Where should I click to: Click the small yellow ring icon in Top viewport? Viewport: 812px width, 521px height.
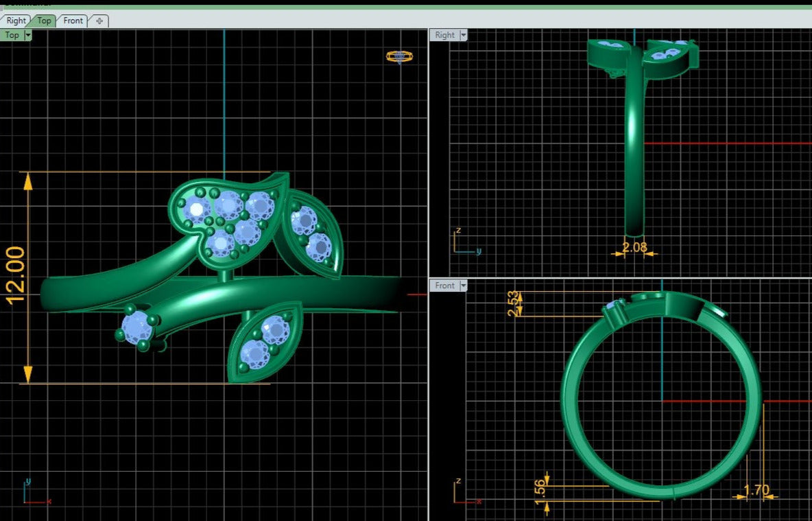[399, 56]
